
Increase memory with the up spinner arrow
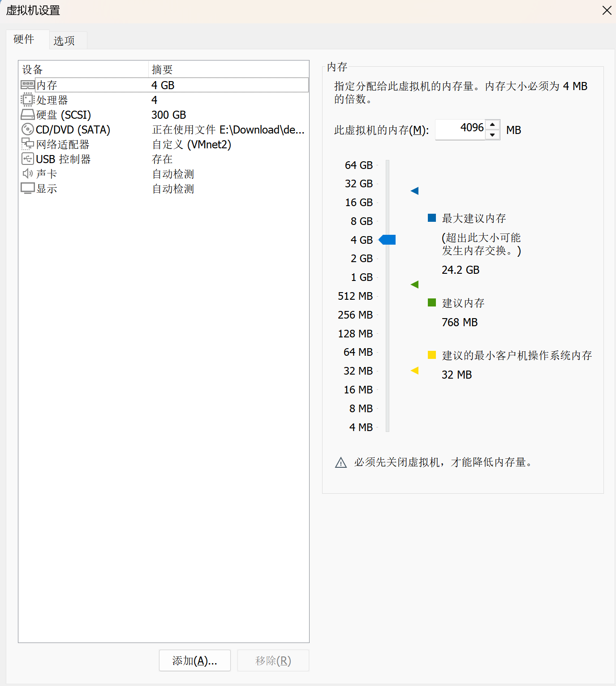[x=492, y=125]
